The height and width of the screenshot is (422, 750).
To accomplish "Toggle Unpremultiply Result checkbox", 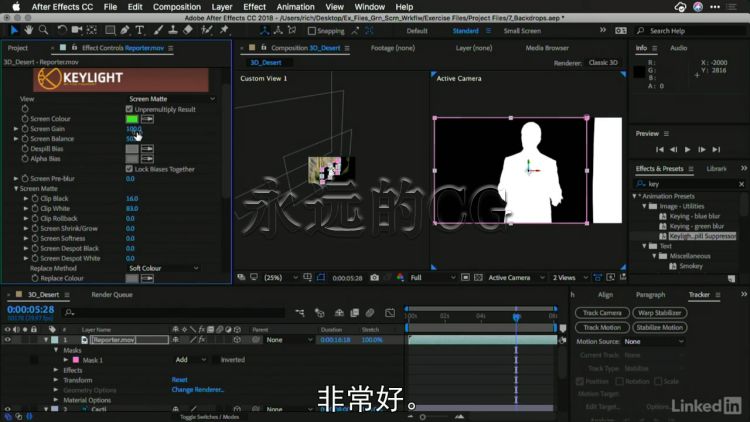I will [x=129, y=109].
